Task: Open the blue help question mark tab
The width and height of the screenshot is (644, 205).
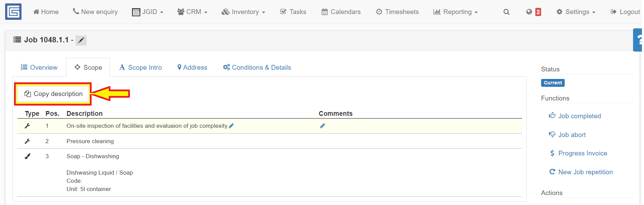Action: 638,40
